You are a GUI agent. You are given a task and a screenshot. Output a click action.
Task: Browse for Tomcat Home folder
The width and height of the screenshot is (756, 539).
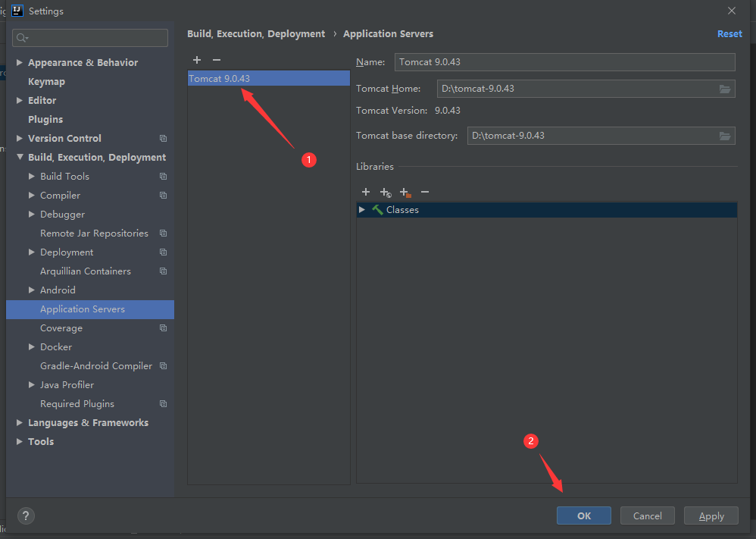pyautogui.click(x=725, y=89)
